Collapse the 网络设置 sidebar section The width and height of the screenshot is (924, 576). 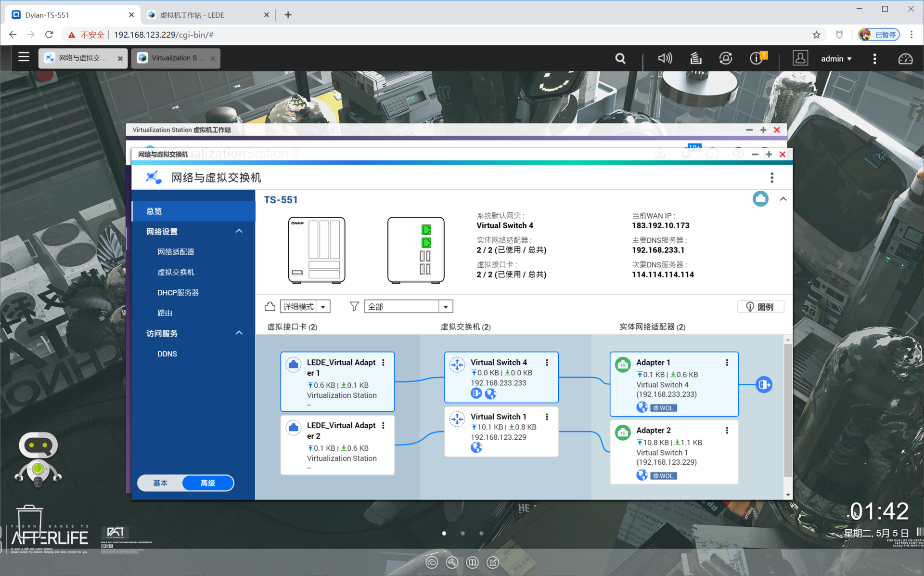tap(239, 232)
